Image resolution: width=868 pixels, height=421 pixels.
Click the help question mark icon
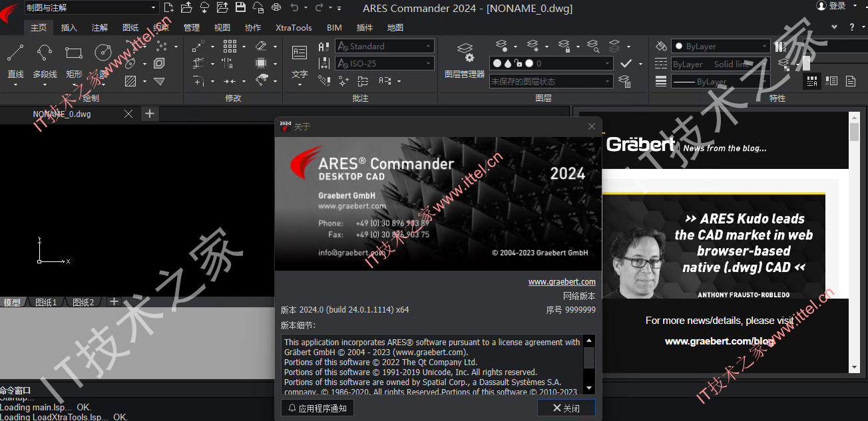click(852, 27)
